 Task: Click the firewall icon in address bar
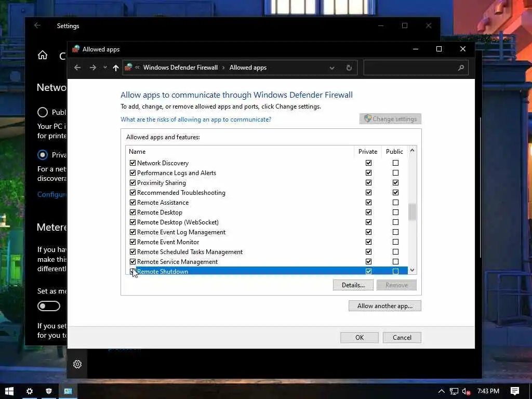[128, 67]
